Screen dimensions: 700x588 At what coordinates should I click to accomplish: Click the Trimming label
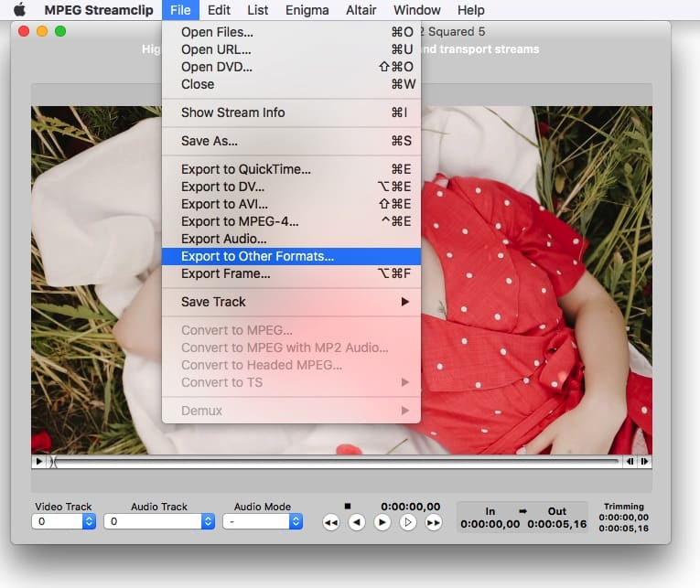[624, 507]
